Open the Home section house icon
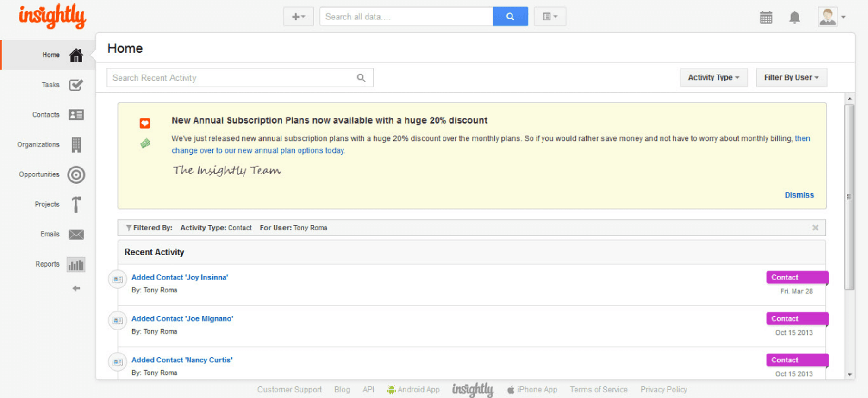Viewport: 868px width, 398px height. click(x=76, y=56)
